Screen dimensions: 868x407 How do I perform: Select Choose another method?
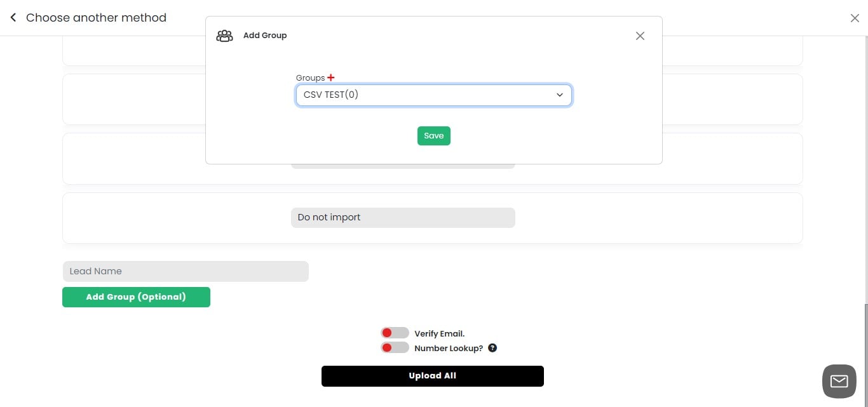click(96, 17)
